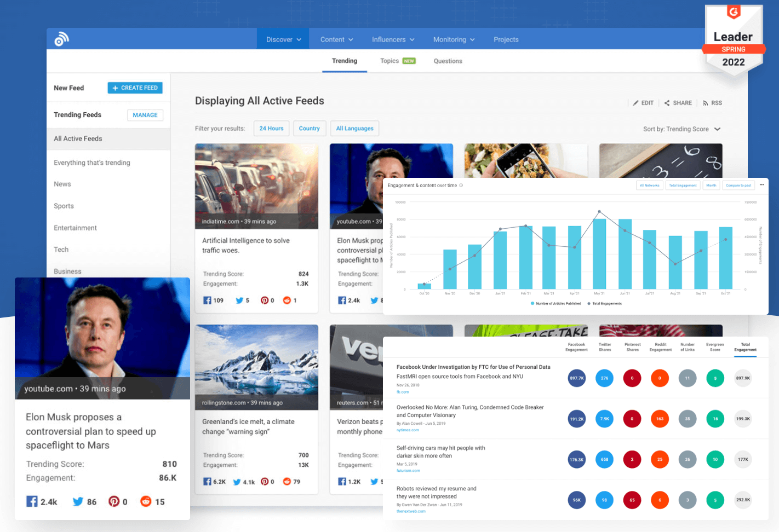The width and height of the screenshot is (779, 532).
Task: Open enlarged Elon Musk Mars article title
Action: [91, 431]
